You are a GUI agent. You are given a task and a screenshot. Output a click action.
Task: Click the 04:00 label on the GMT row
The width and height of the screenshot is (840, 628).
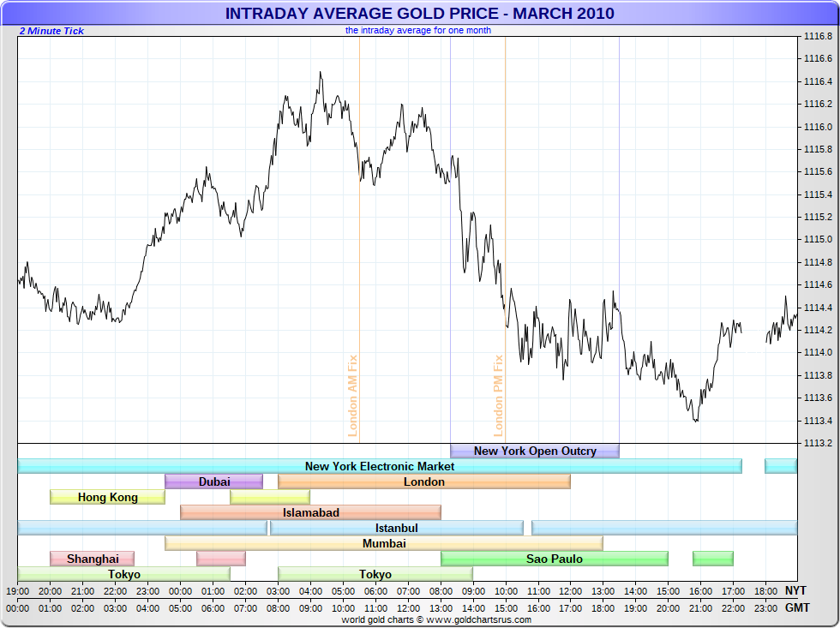(x=147, y=609)
